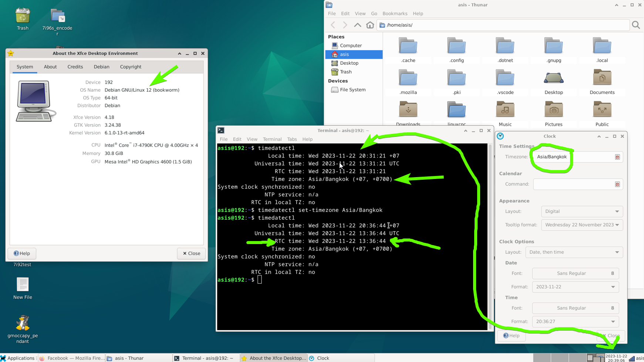Image resolution: width=644 pixels, height=362 pixels.
Task: Select Computer in Thunar Places sidebar
Action: point(354,45)
